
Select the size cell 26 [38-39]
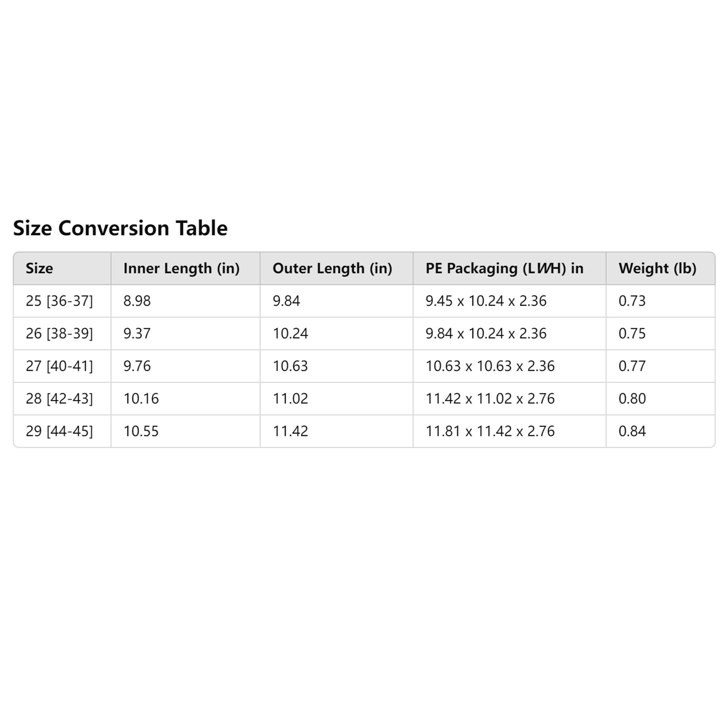tap(59, 333)
